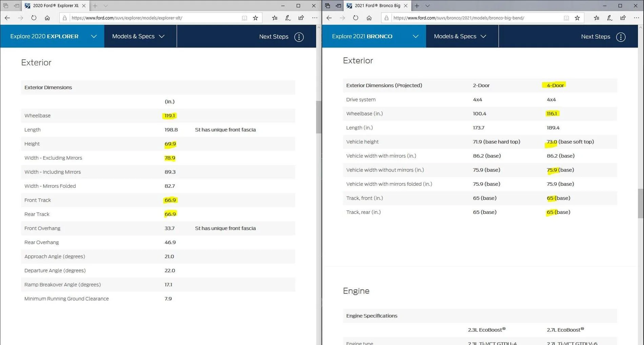Click the Bronco page vertical scrollbar thumb
The image size is (644, 345).
pos(641,203)
